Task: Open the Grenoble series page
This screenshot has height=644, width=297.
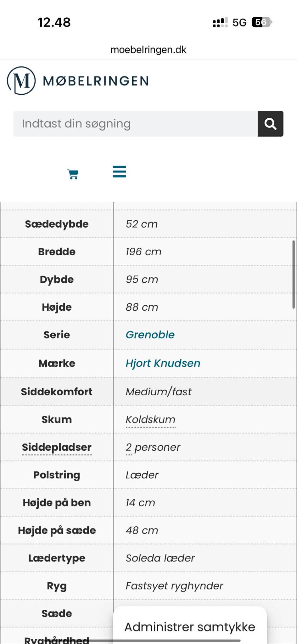Action: tap(150, 335)
